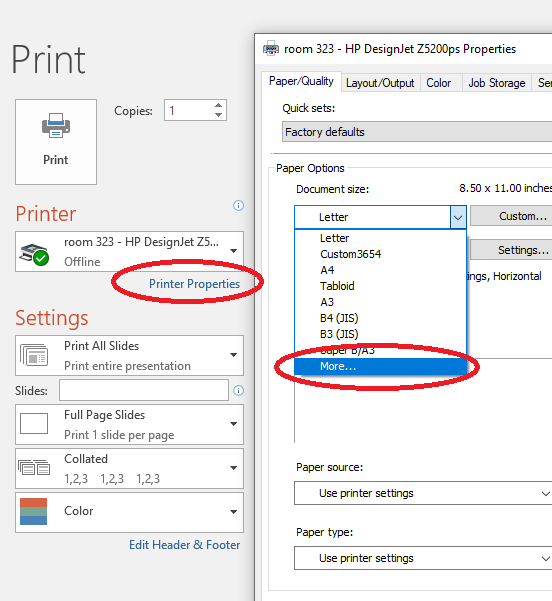The width and height of the screenshot is (552, 601).
Task: Choose Letter in the size list
Action: point(380,238)
